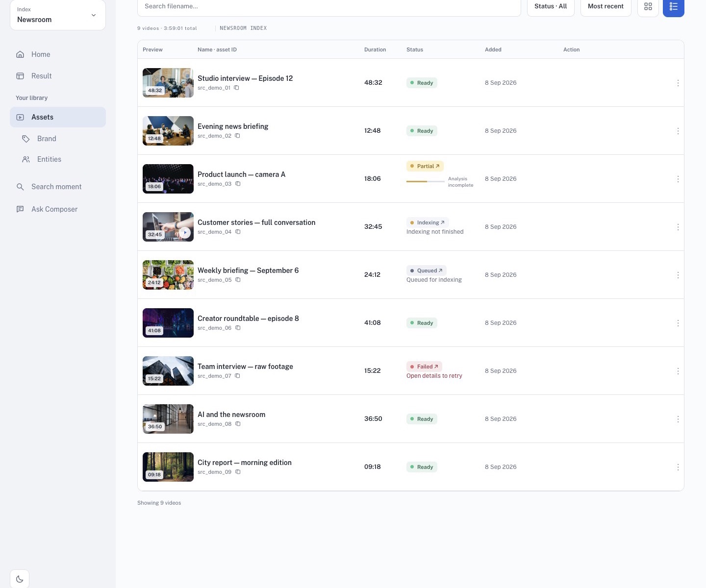Copy asset ID src_demo_05

pyautogui.click(x=238, y=280)
